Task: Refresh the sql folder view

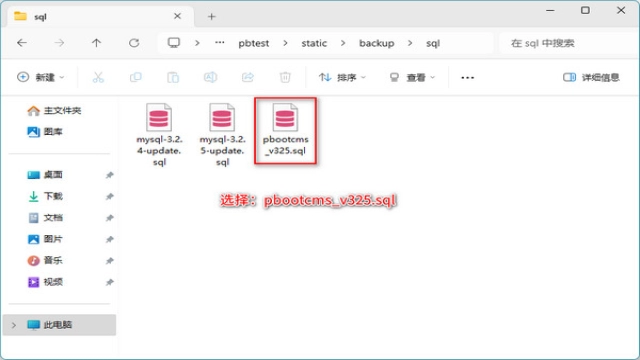Action: (x=134, y=43)
